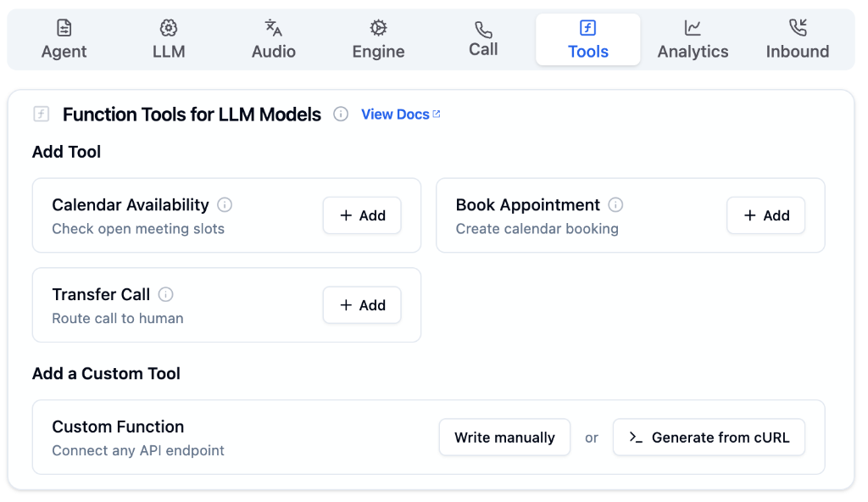Show info for Transfer Call
Screen dimensions: 868x502
(165, 294)
